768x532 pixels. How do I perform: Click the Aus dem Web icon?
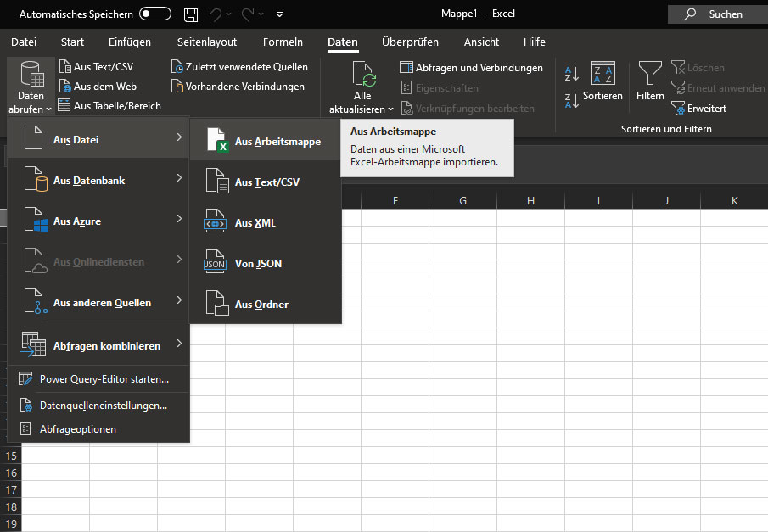[64, 87]
